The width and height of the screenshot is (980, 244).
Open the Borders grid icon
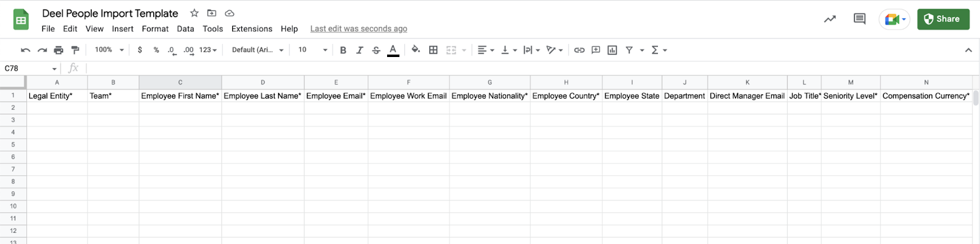(x=433, y=50)
